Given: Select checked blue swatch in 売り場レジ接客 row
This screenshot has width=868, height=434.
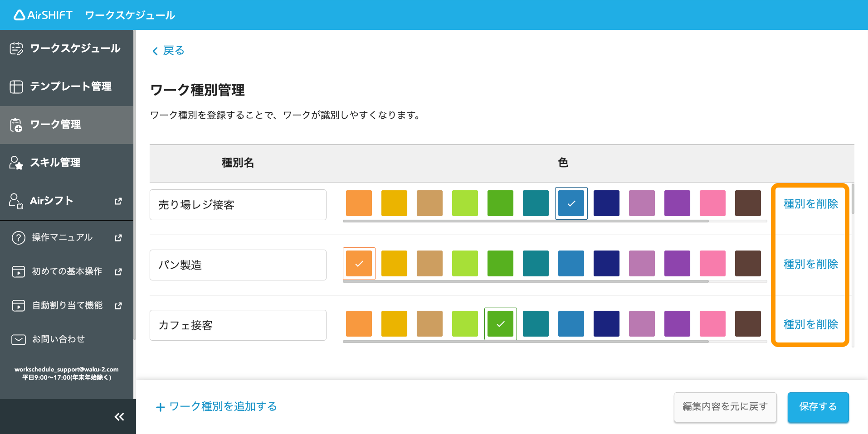Looking at the screenshot, I should click(571, 203).
